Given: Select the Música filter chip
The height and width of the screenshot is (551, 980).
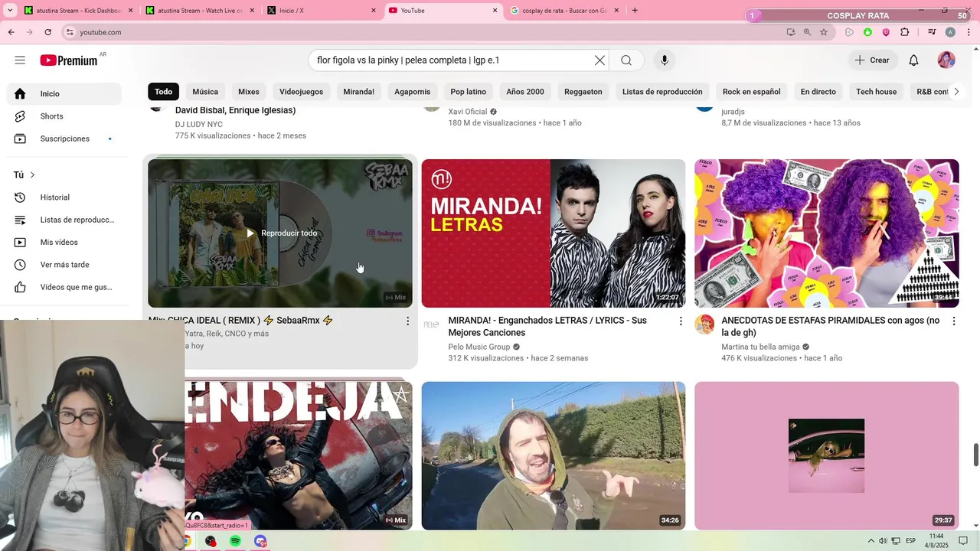Looking at the screenshot, I should (205, 92).
